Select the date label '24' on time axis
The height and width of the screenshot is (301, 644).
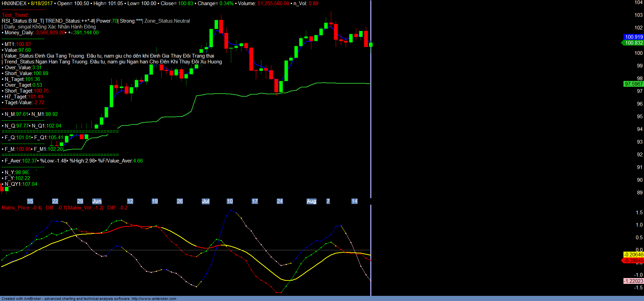coord(280,201)
